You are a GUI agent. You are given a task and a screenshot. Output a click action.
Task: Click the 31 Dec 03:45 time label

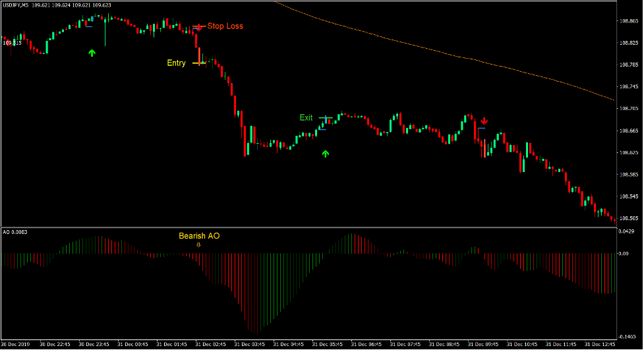(250, 345)
